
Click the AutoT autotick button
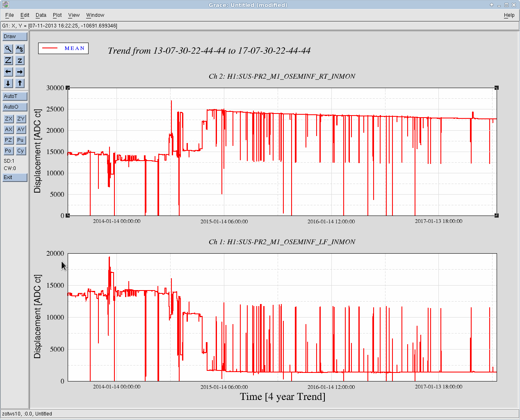[15, 96]
